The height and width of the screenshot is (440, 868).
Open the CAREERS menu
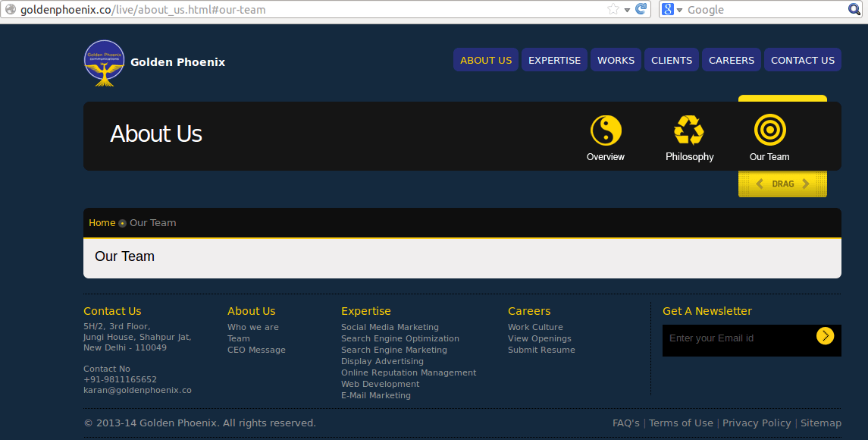pyautogui.click(x=732, y=60)
